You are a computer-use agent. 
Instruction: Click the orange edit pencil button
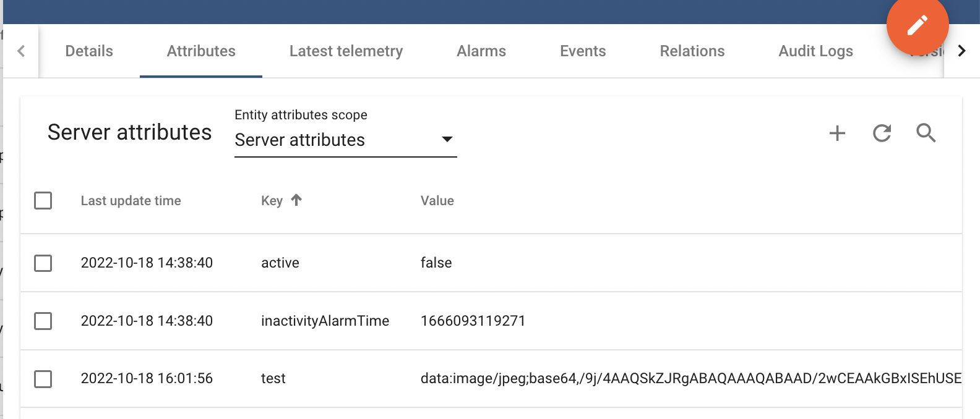click(918, 26)
